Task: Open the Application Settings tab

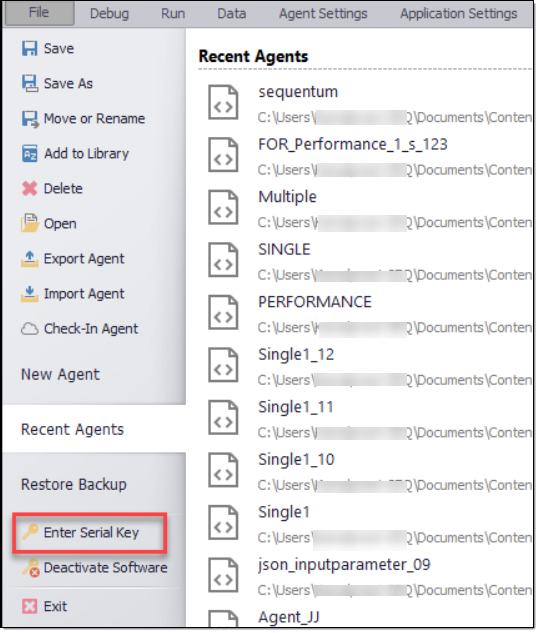Action: [x=458, y=14]
